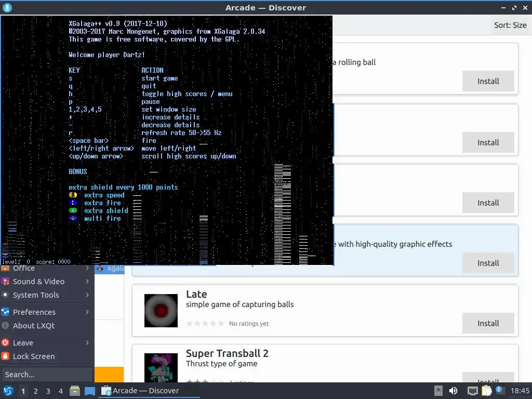Screen dimensions: 532x399
Task: Click the 'level: 0 score: 0000' status line
Action: 36,262
